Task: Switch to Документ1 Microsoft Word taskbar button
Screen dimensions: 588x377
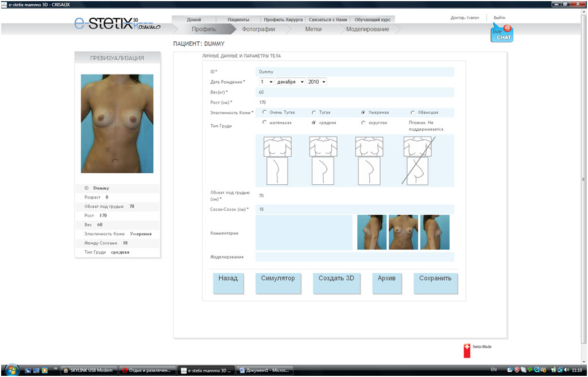Action: tap(264, 370)
